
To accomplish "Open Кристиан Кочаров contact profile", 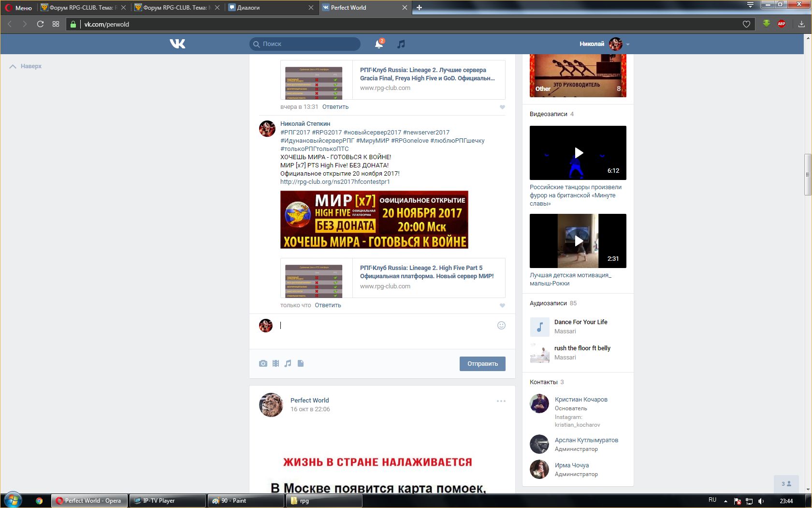I will pyautogui.click(x=581, y=400).
